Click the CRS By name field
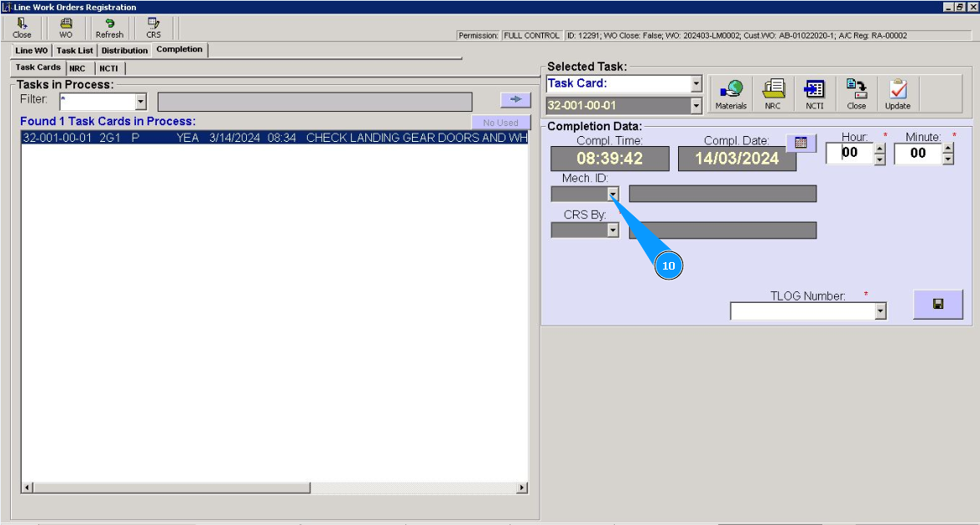 [722, 230]
